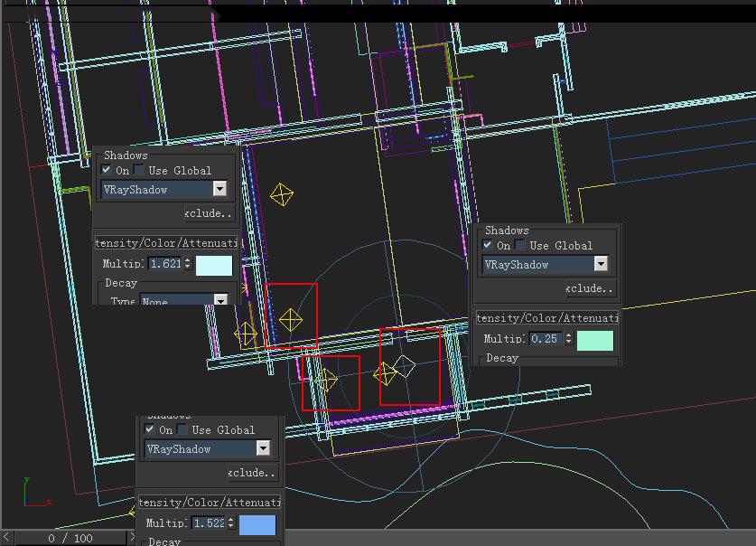Screen dimensions: 756x546
Task: Select the yellow light gizmo near viewport top
Action: pos(282,194)
